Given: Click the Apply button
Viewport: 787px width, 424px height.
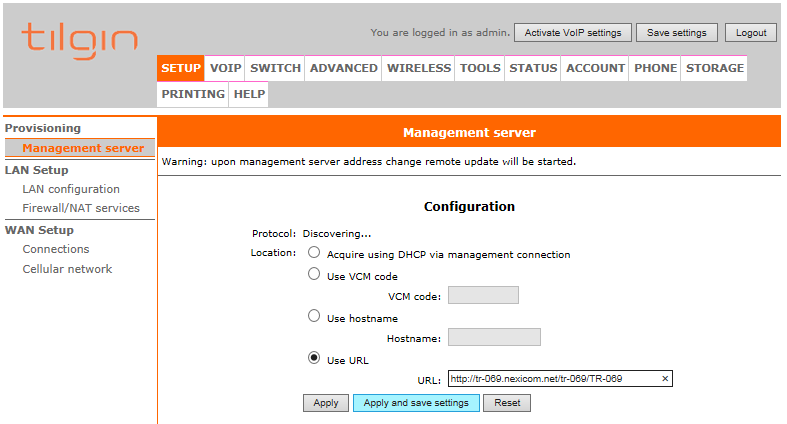Looking at the screenshot, I should tap(326, 403).
